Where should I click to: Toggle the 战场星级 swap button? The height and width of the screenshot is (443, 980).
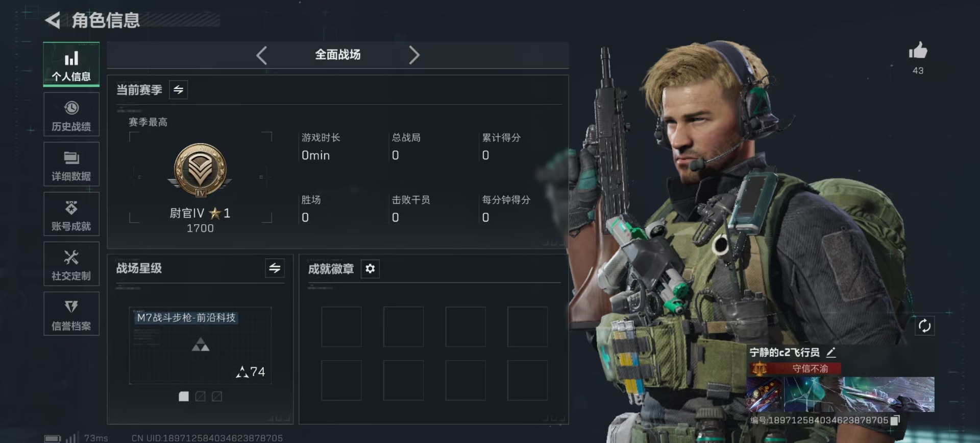(x=275, y=268)
